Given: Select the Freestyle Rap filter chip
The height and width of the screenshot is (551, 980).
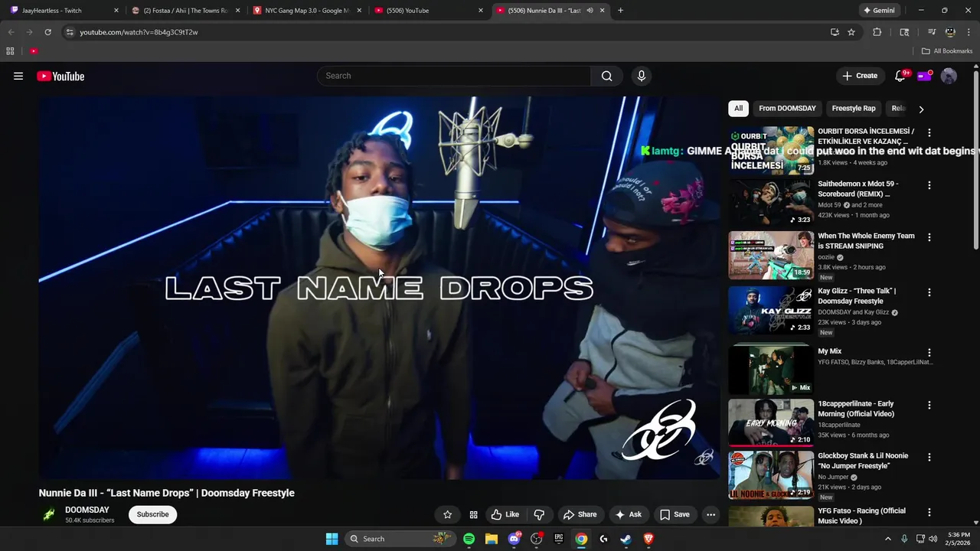Looking at the screenshot, I should pos(854,108).
